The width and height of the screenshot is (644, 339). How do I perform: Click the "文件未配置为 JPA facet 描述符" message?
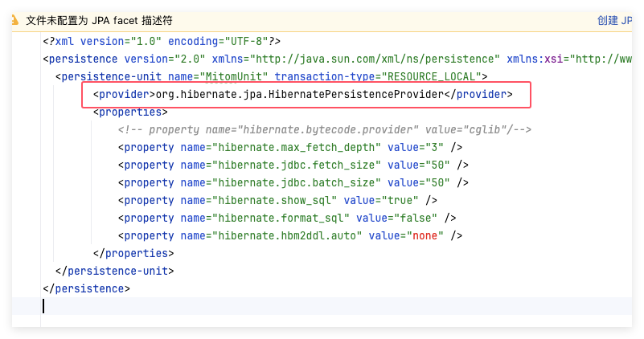coord(99,21)
